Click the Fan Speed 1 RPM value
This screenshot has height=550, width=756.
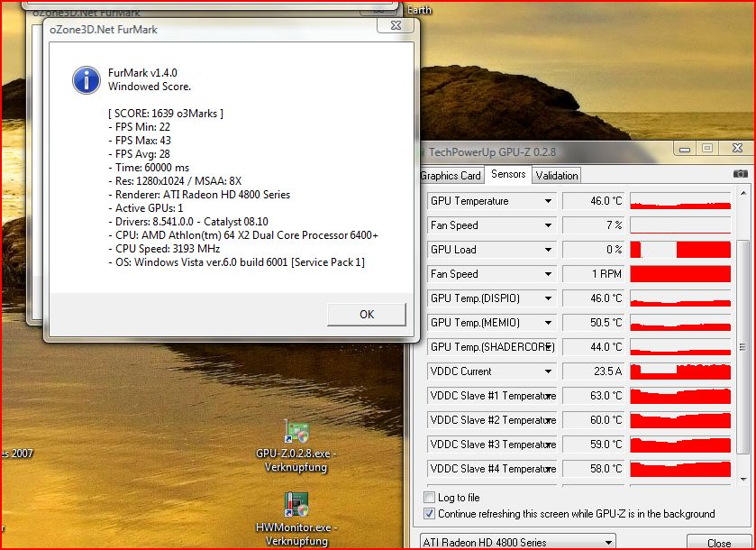click(x=594, y=274)
